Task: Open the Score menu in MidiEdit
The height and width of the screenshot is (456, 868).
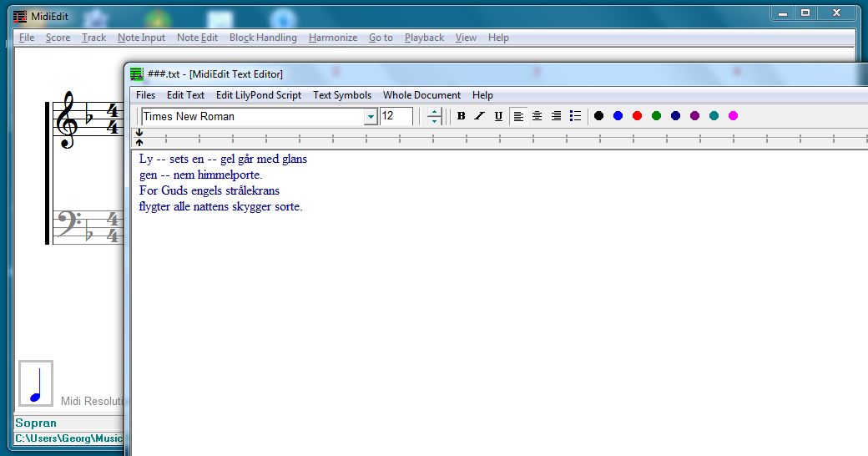Action: (58, 38)
